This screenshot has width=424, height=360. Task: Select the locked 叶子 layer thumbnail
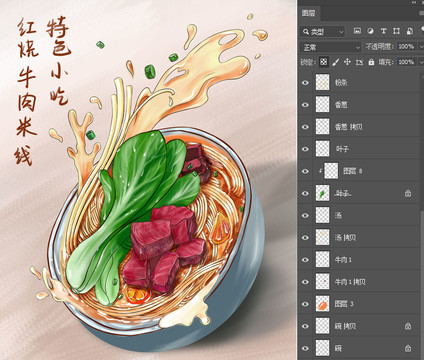(322, 193)
